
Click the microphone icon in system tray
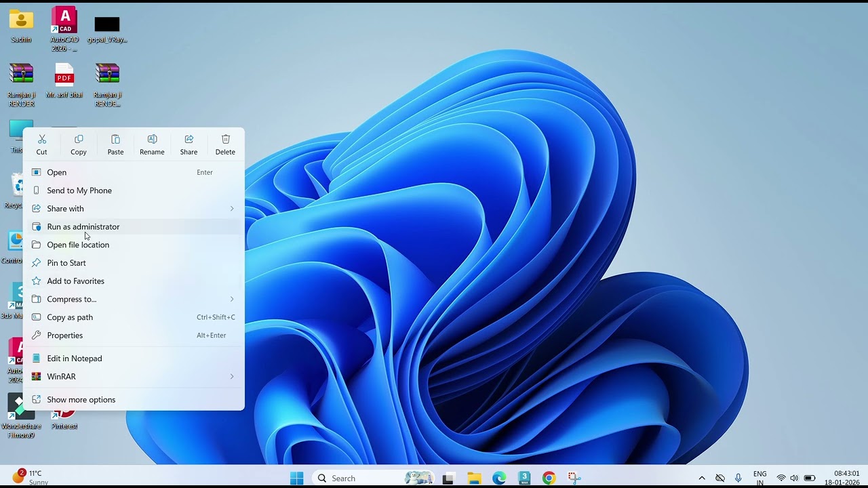[738, 479]
